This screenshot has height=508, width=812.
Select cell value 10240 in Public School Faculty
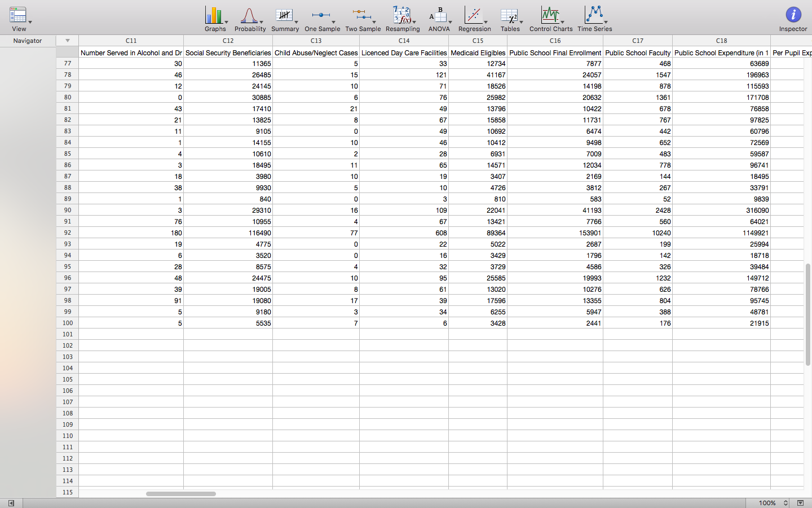tap(637, 233)
